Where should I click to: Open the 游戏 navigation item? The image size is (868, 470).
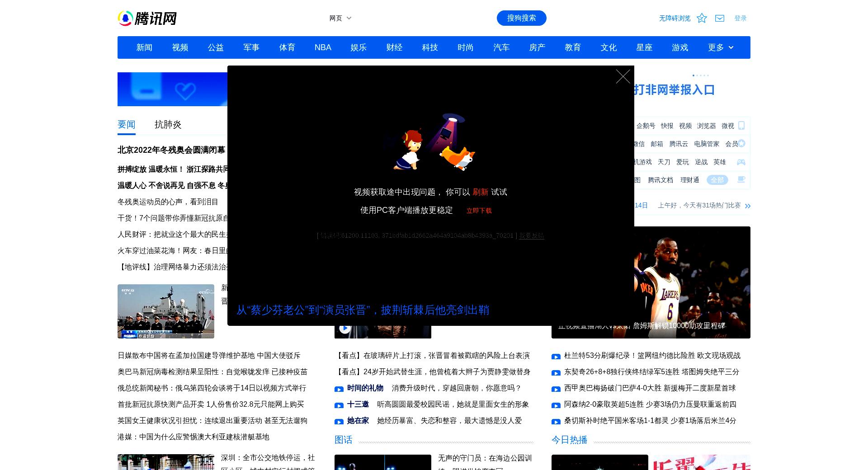pyautogui.click(x=680, y=47)
